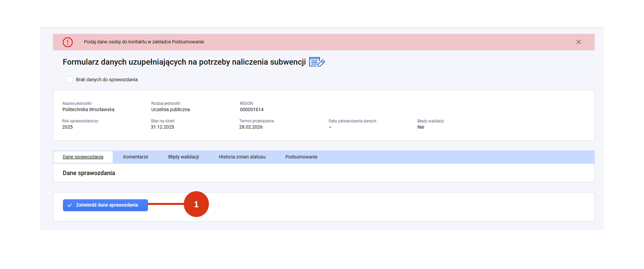Enable the Brak danych do sprawozdania checkbox

tap(70, 79)
